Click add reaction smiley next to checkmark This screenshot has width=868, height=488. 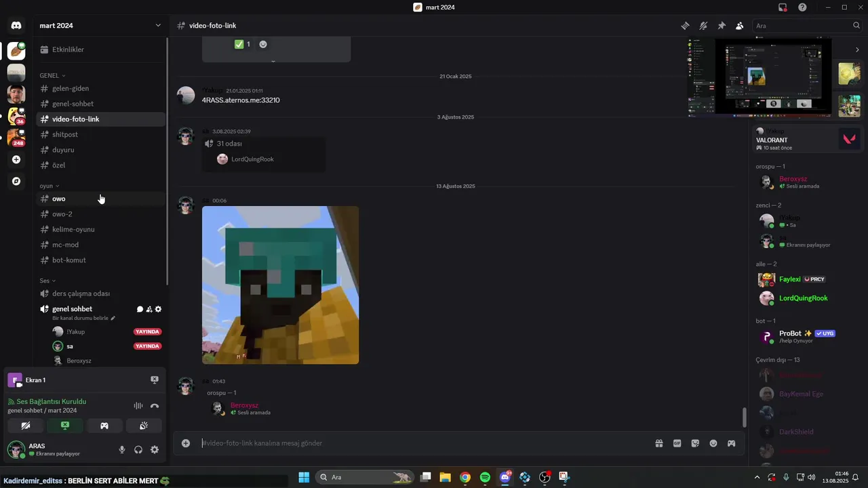(x=263, y=44)
